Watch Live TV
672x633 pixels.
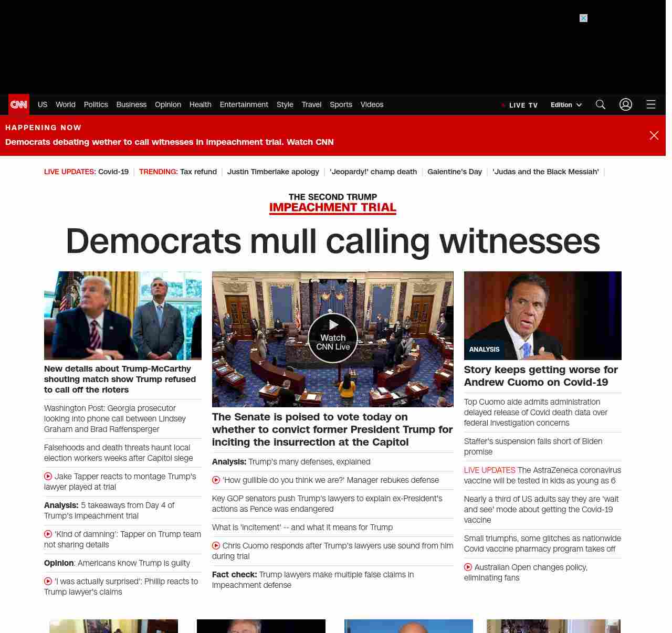(520, 105)
